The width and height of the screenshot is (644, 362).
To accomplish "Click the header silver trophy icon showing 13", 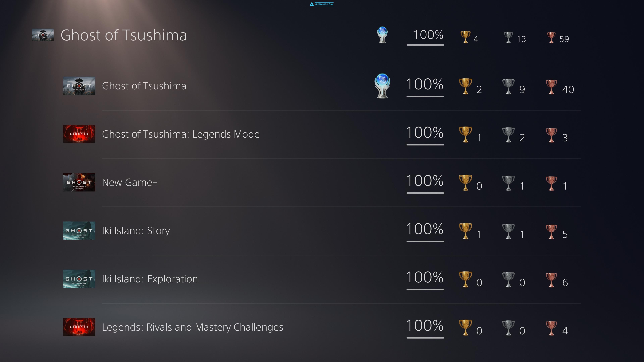I will pyautogui.click(x=508, y=37).
